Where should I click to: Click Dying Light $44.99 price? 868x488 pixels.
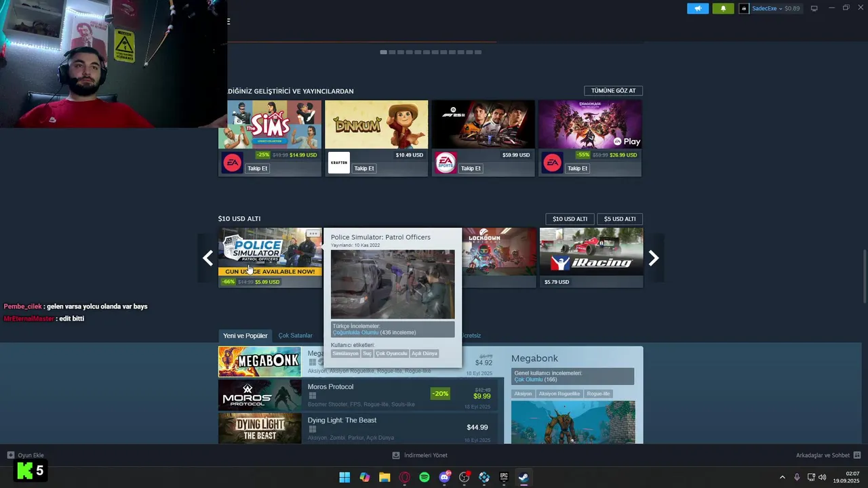point(477,427)
